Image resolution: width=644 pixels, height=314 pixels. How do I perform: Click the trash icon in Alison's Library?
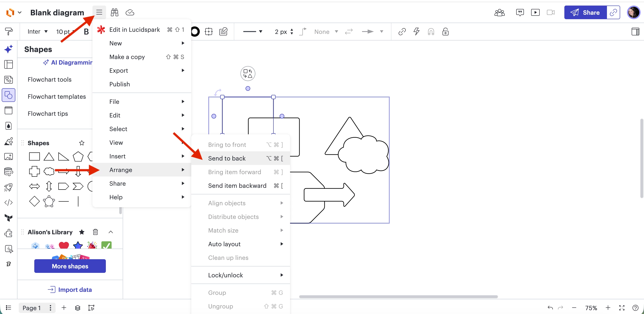coord(95,232)
